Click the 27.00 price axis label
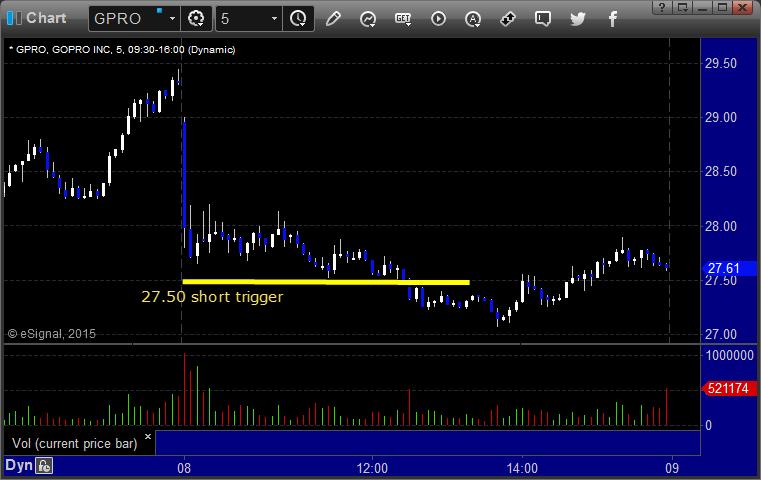The width and height of the screenshot is (761, 480). tap(721, 334)
